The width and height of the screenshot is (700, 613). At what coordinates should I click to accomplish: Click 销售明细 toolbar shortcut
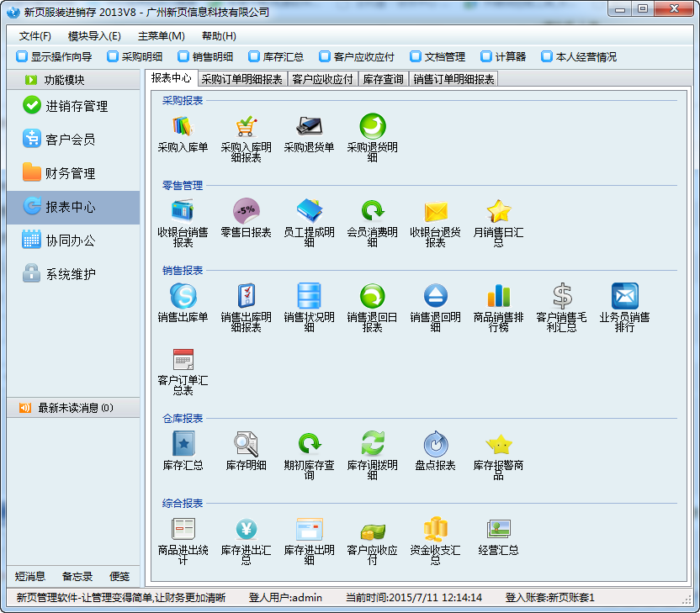click(205, 56)
